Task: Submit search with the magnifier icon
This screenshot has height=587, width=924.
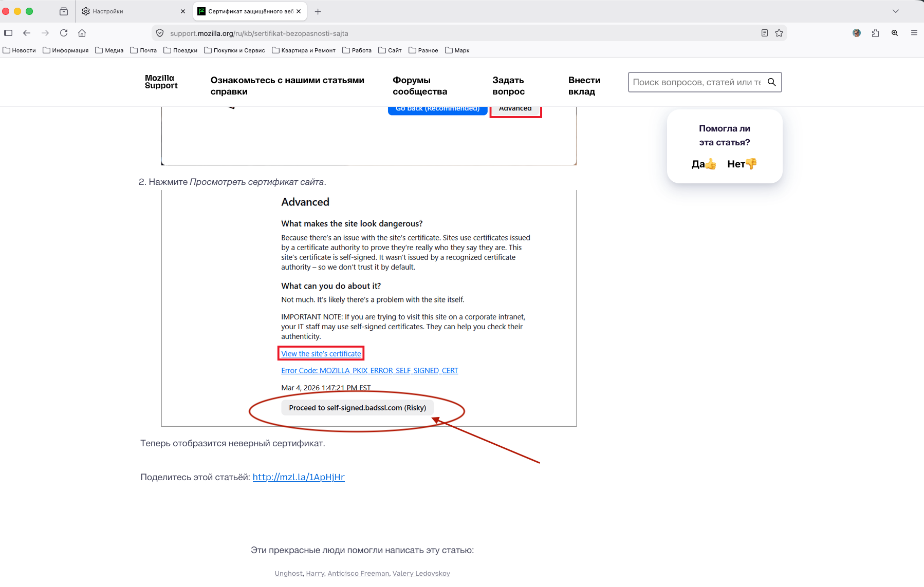Action: 771,82
